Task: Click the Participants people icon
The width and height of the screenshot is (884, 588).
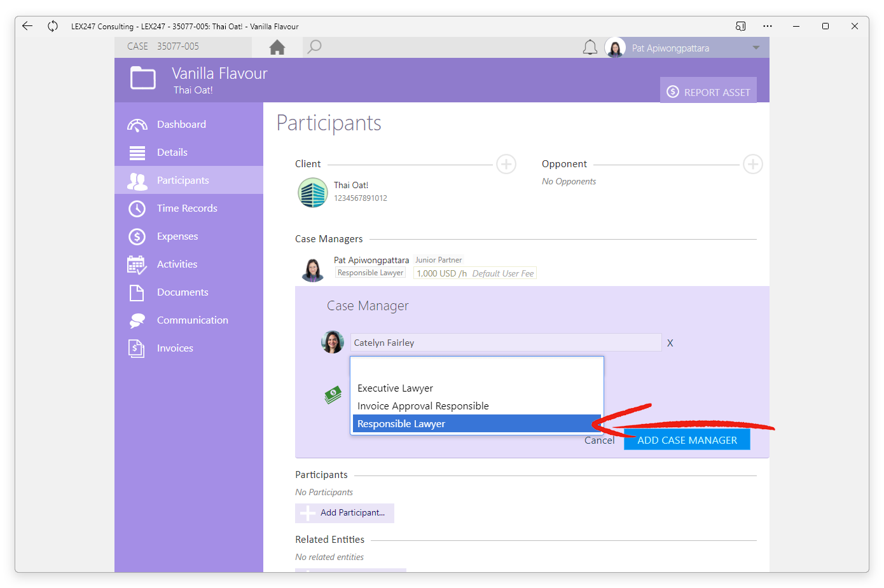Action: click(x=137, y=181)
